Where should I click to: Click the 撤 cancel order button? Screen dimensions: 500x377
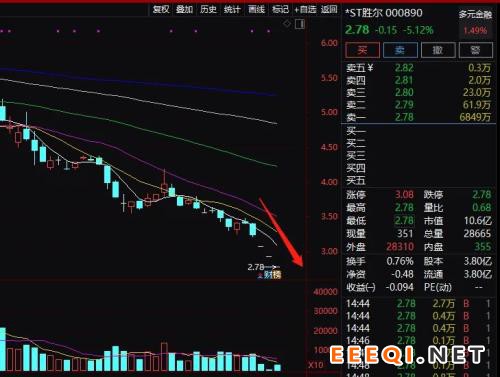click(x=438, y=50)
